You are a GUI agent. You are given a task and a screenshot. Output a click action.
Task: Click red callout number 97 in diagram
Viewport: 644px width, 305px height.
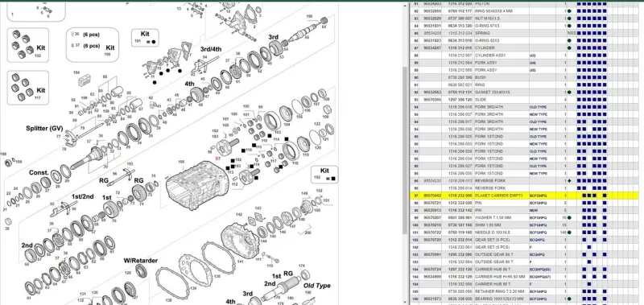tap(218, 158)
